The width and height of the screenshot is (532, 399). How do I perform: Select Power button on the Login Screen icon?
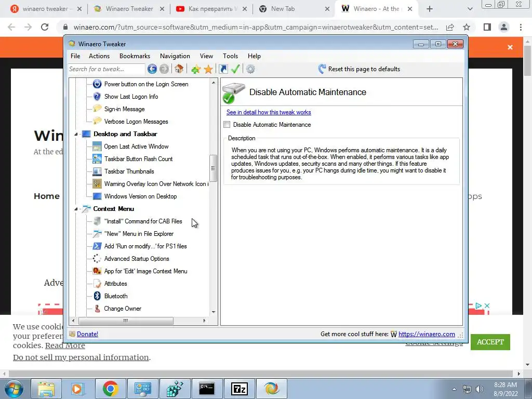click(97, 84)
